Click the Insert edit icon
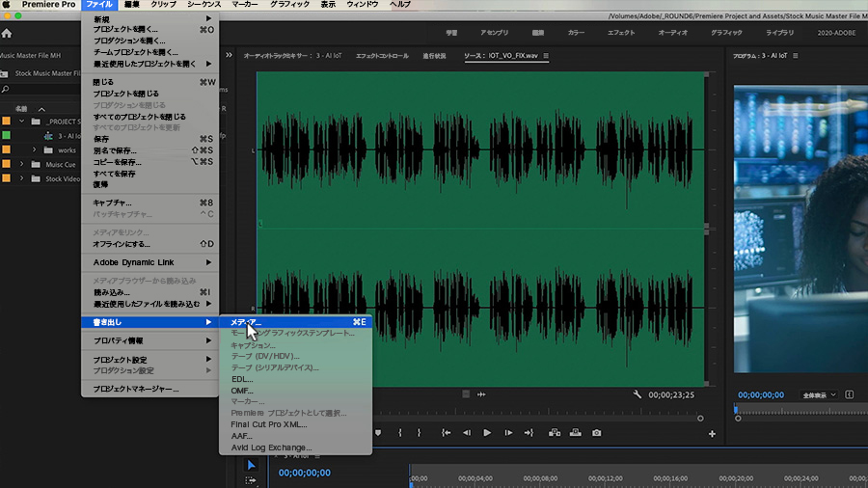The image size is (868, 488). 555,433
